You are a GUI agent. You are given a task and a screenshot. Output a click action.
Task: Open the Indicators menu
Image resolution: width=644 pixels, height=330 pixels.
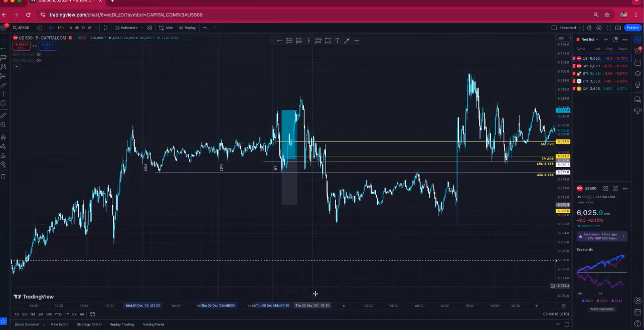[126, 28]
